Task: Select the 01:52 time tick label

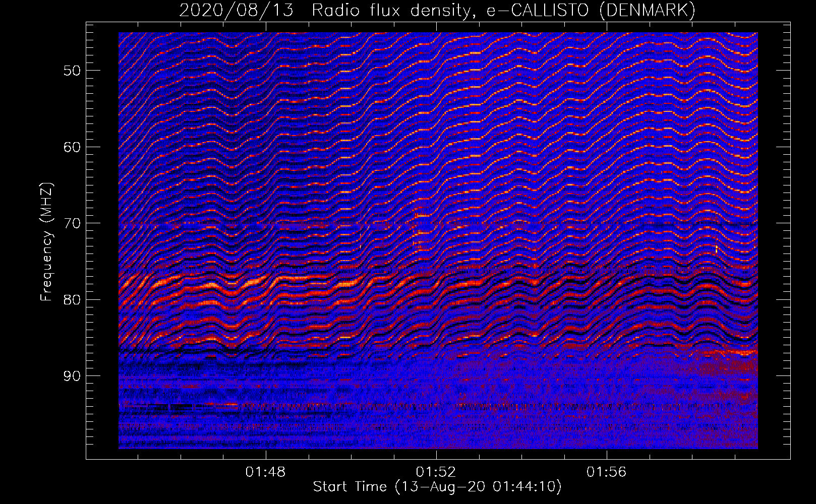Action: tap(436, 472)
